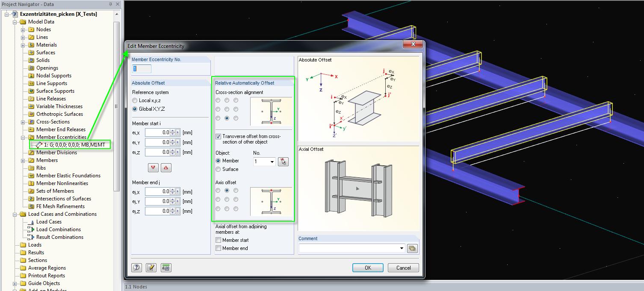This screenshot has width=644, height=291.
Task: Open the ei,Y side arrow menu
Action: 178,142
